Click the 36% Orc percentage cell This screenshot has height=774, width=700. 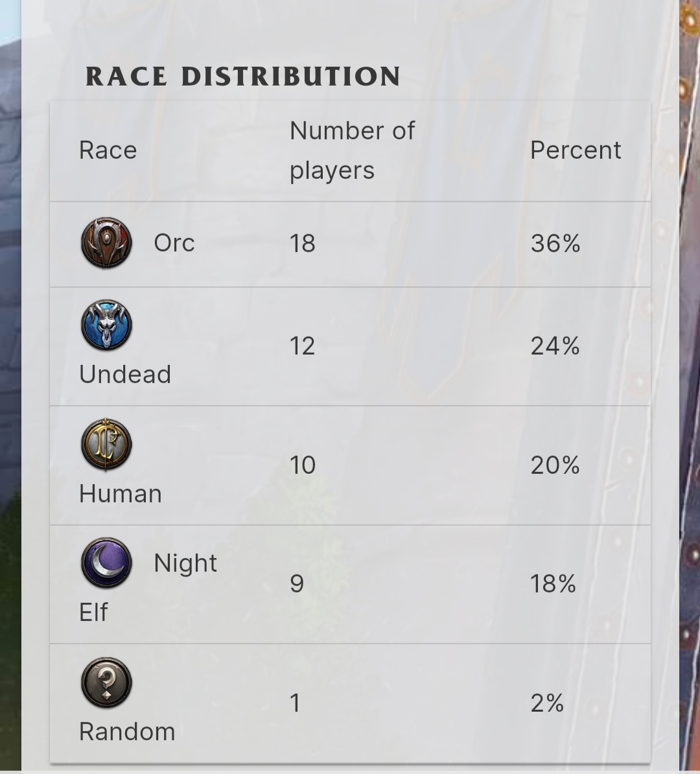(x=555, y=243)
